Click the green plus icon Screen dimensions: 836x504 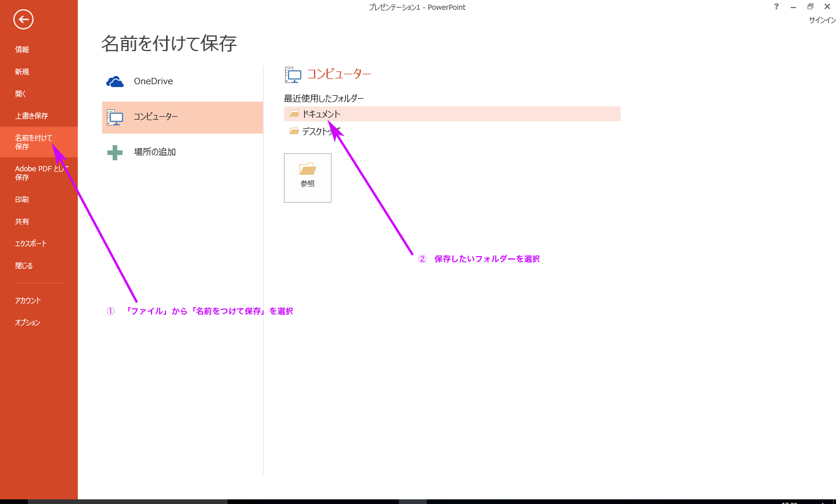tap(115, 152)
